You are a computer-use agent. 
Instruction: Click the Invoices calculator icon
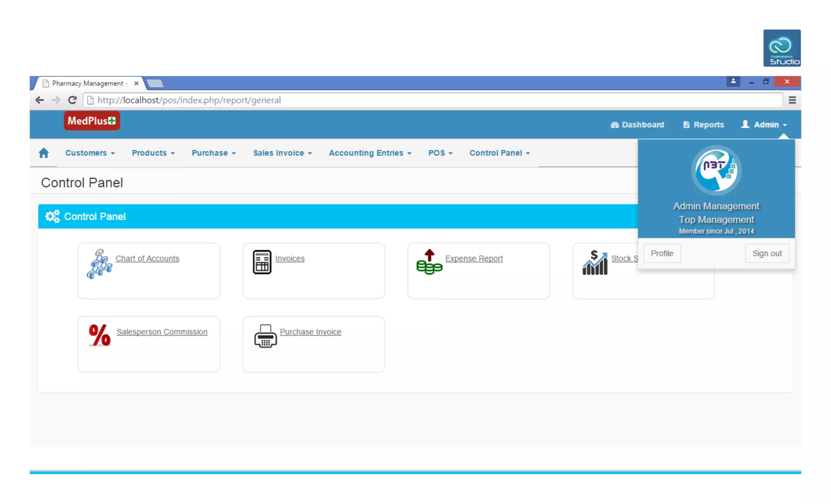click(262, 262)
